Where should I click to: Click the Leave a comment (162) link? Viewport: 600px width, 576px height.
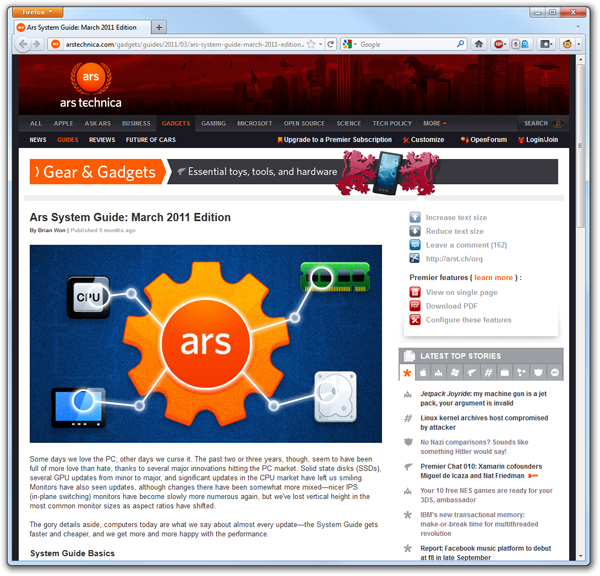(466, 245)
